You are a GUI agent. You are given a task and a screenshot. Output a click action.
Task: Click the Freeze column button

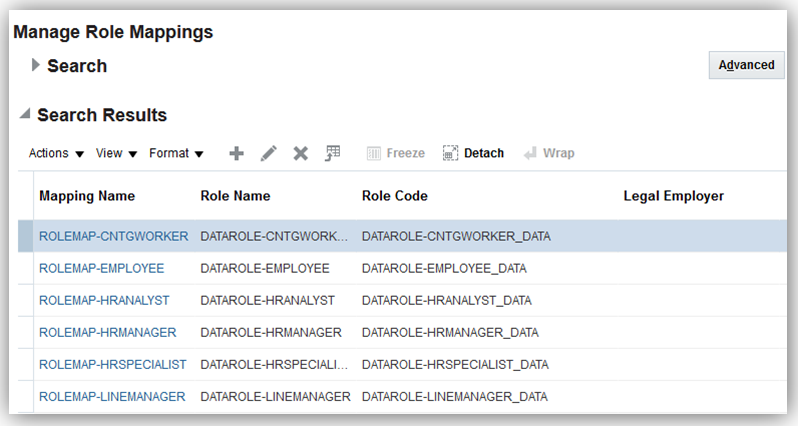pos(396,153)
